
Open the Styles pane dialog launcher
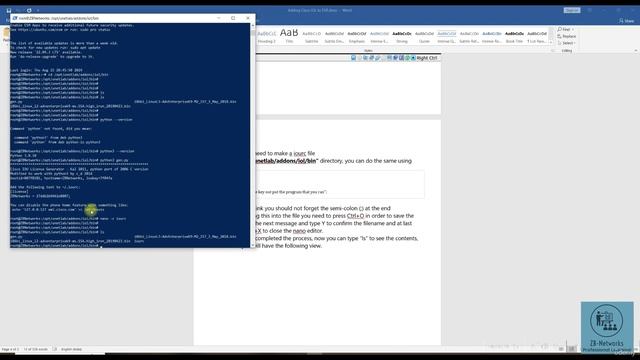(553, 51)
